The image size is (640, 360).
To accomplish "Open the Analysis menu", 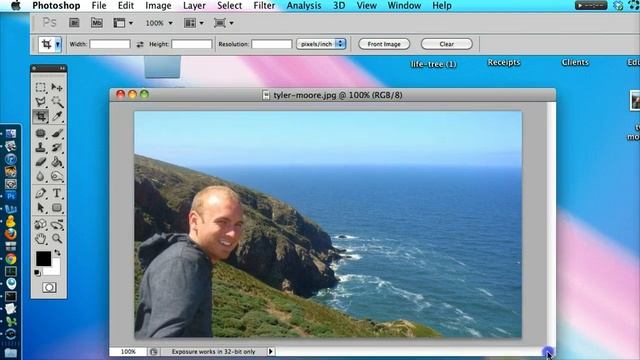I will pyautogui.click(x=304, y=6).
